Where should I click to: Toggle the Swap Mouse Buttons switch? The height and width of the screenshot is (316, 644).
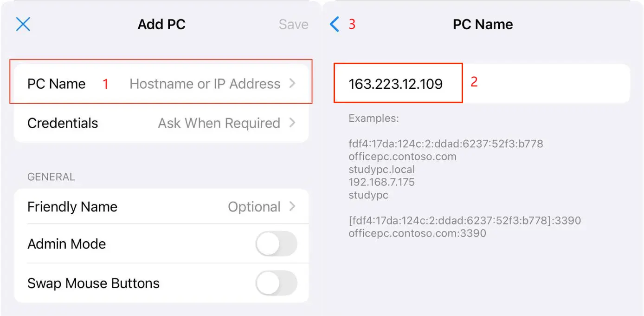(276, 283)
